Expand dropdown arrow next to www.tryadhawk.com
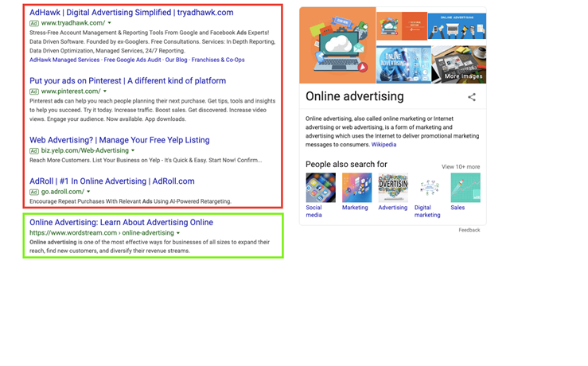This screenshot has width=588, height=366. tap(110, 23)
